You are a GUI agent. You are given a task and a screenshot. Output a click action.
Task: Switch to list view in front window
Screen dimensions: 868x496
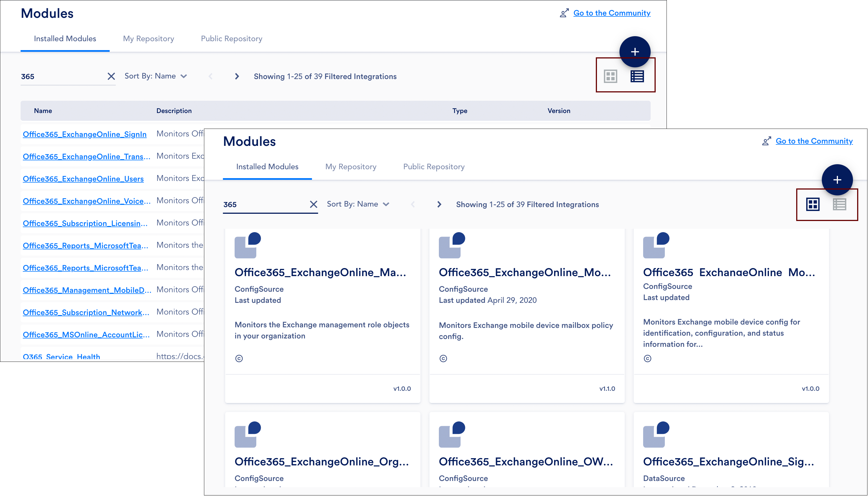[x=839, y=204]
